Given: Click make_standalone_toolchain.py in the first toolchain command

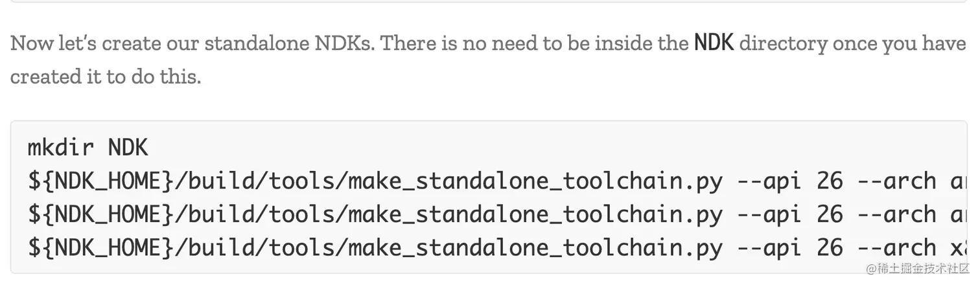Looking at the screenshot, I should [x=535, y=181].
